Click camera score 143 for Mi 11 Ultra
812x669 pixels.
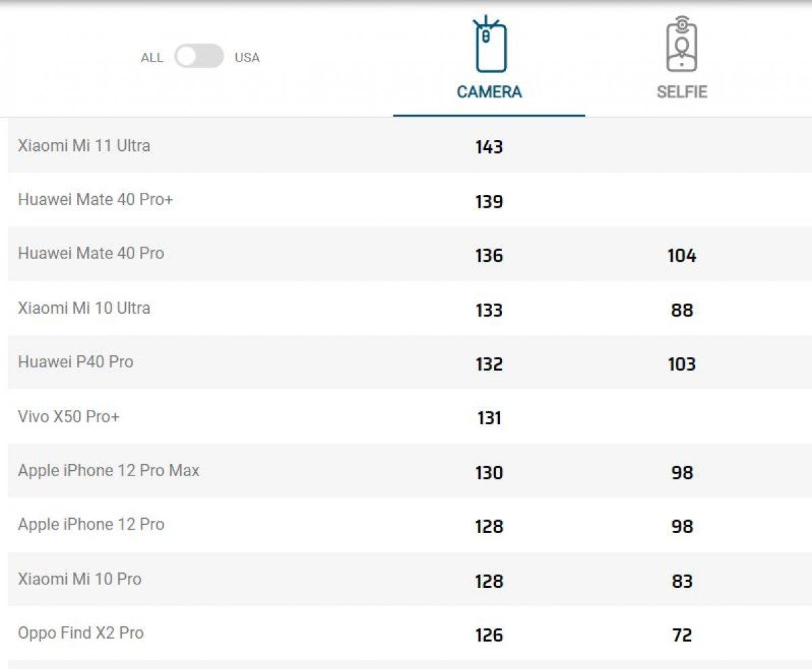[489, 147]
